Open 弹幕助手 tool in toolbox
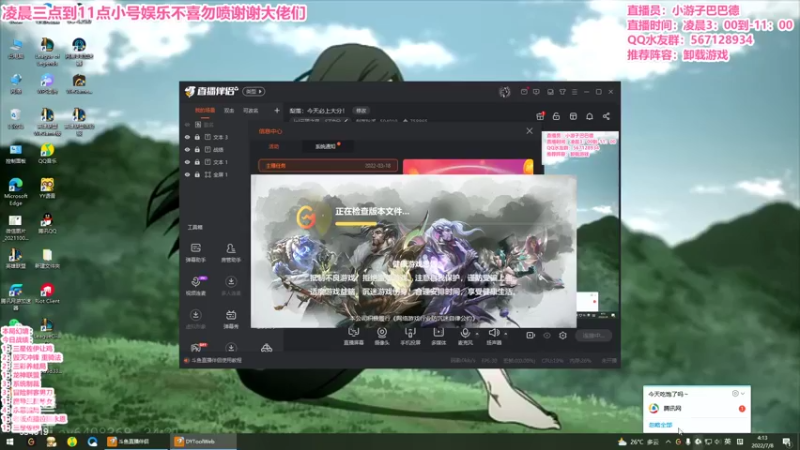800x450 pixels. click(195, 252)
